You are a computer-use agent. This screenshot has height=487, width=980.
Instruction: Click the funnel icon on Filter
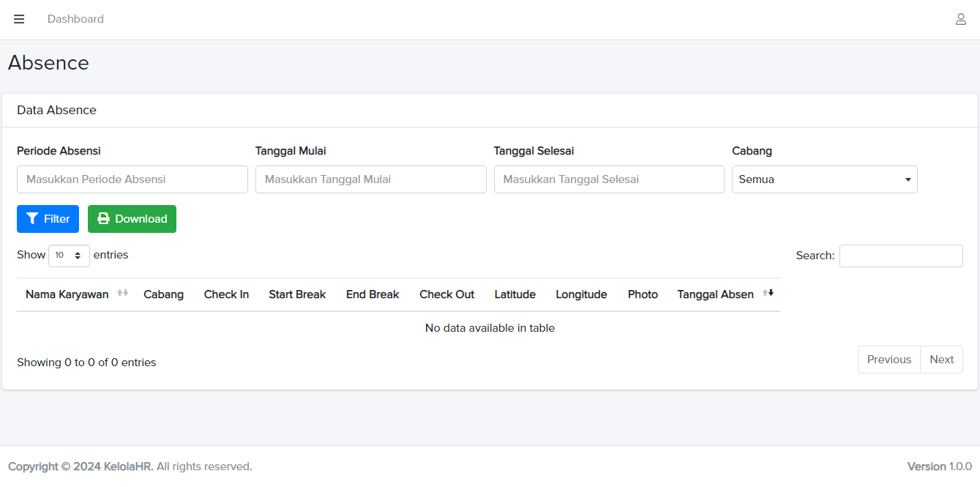(32, 219)
